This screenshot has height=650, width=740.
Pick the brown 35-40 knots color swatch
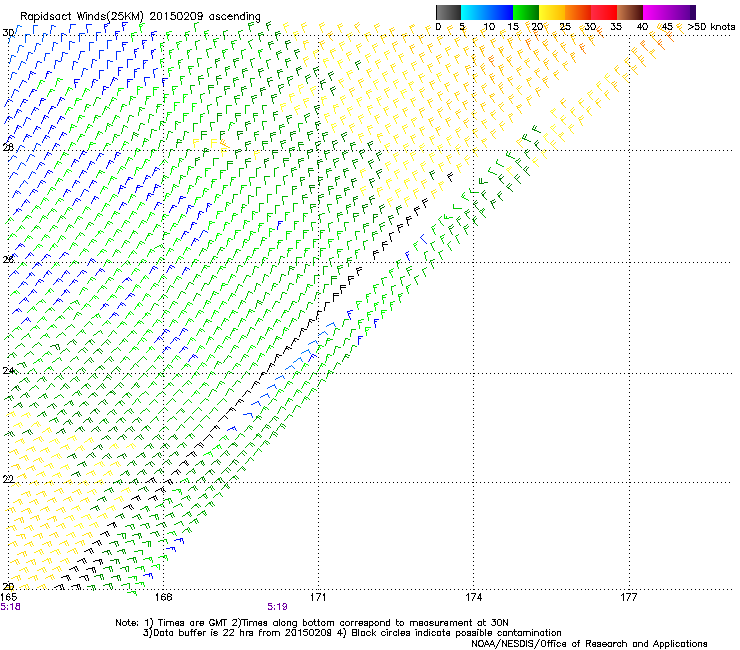pyautogui.click(x=630, y=12)
